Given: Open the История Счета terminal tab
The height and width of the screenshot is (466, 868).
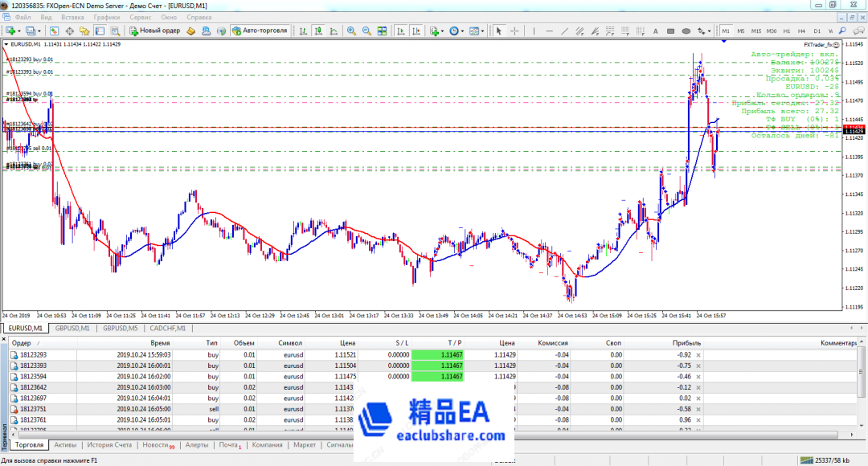Looking at the screenshot, I should [111, 444].
